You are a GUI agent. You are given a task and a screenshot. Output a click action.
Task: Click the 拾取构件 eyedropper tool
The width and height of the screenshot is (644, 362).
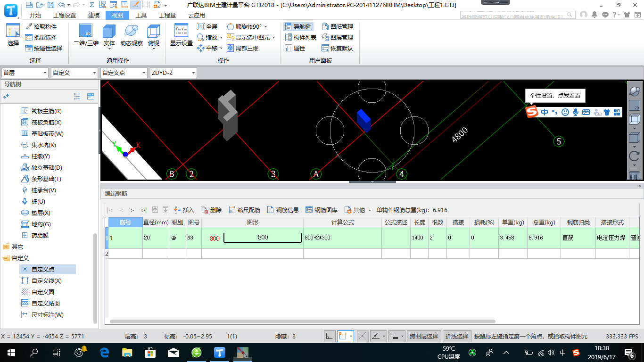click(x=41, y=26)
